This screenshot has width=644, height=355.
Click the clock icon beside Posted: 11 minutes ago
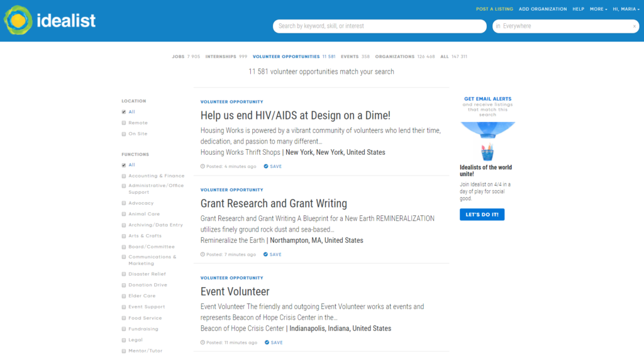point(203,342)
